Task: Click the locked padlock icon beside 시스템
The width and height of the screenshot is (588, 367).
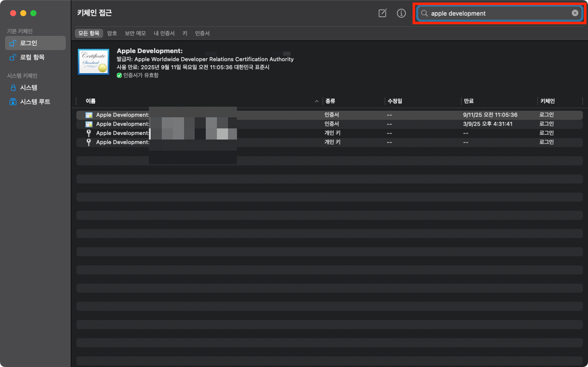Action: [13, 88]
